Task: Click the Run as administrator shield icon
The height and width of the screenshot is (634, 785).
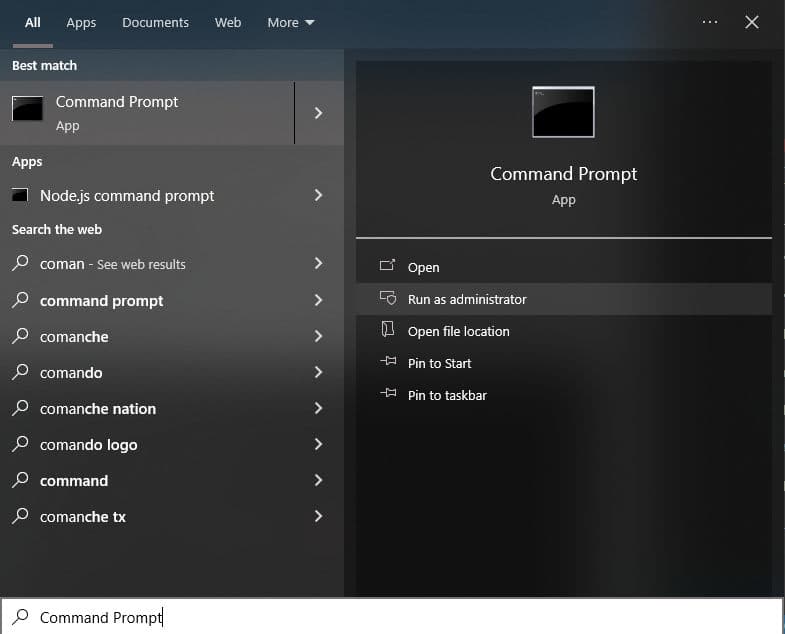Action: pos(388,299)
